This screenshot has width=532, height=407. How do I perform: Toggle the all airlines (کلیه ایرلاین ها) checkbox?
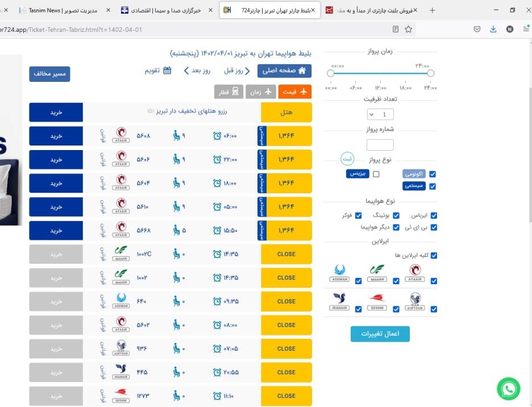point(433,255)
